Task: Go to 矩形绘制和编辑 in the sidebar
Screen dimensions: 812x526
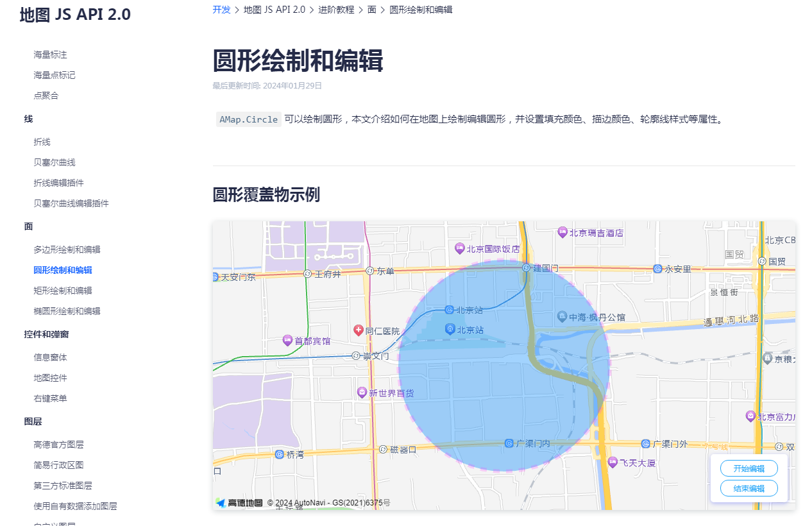Action: click(x=63, y=291)
